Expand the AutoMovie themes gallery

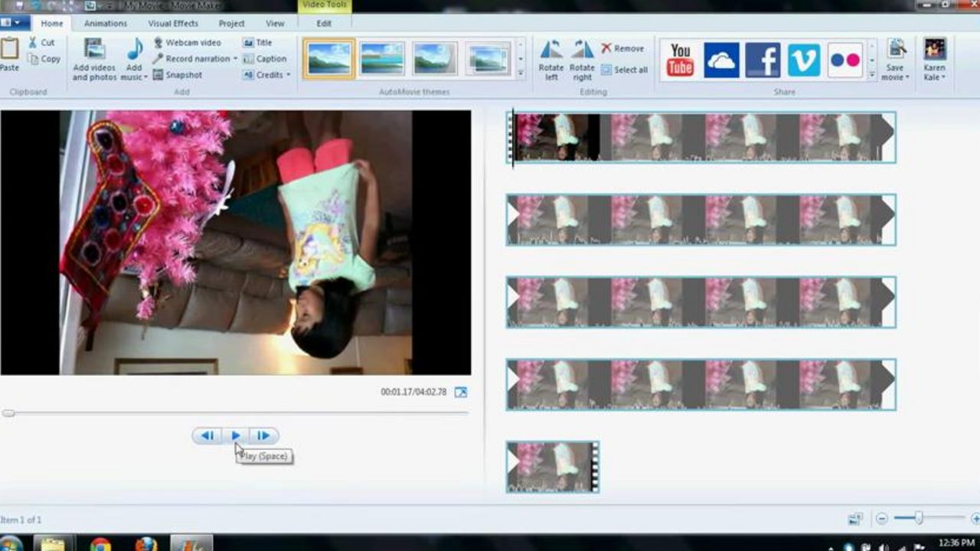coord(521,74)
